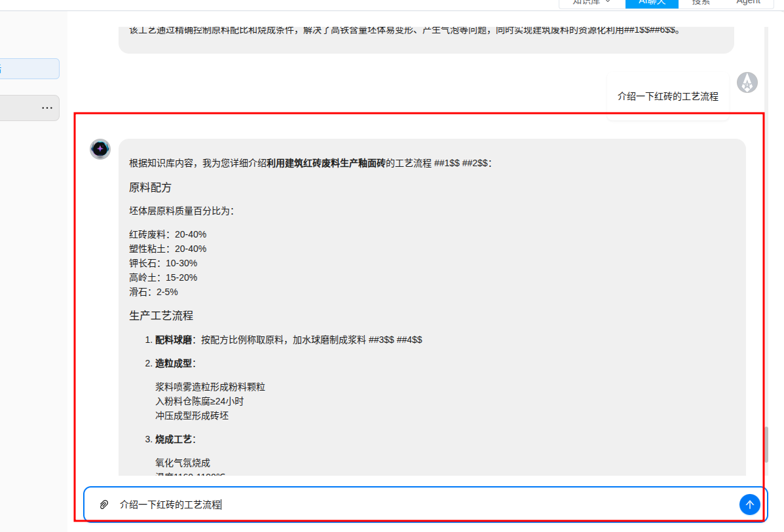
Task: Focus the chat message input box
Action: [x=419, y=505]
